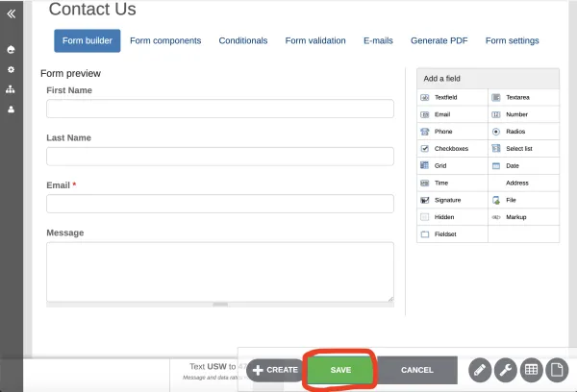Open the E-mails tab
This screenshot has width=577, height=392.
click(x=378, y=40)
